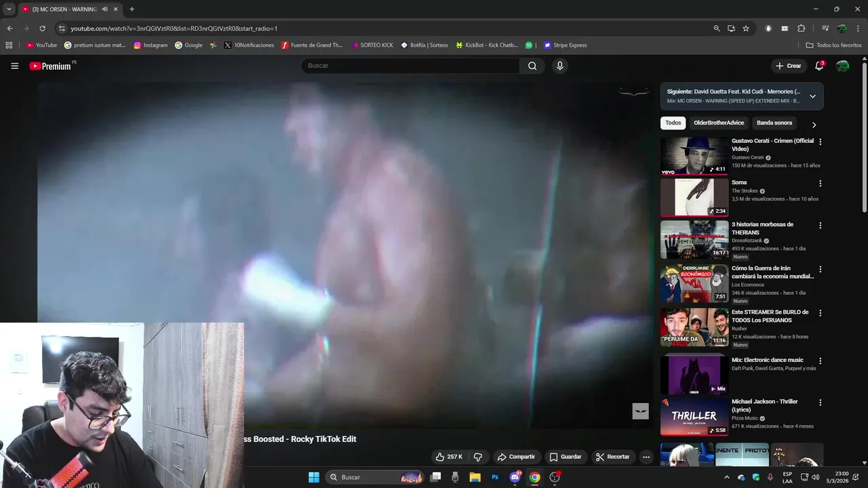This screenshot has width=868, height=488.
Task: Open Gustavo Cerati - Crimen video thumbnail
Action: [x=694, y=156]
